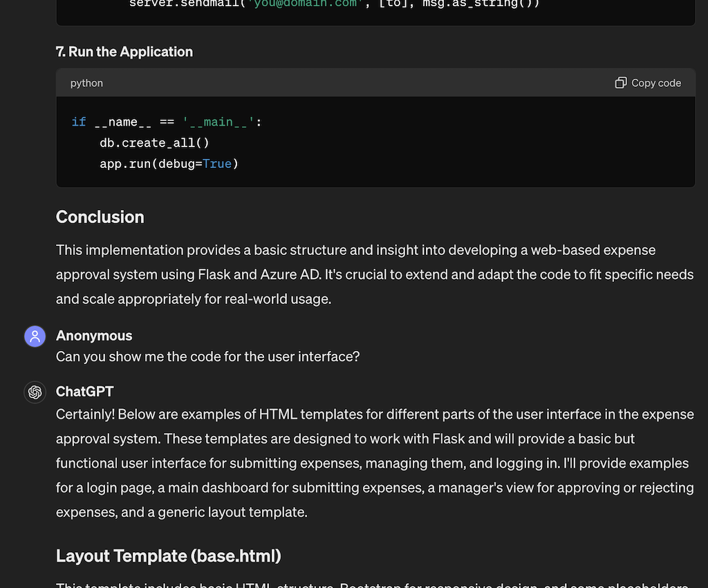Click the "7. Run the Application" heading
The width and height of the screenshot is (708, 588).
124,51
